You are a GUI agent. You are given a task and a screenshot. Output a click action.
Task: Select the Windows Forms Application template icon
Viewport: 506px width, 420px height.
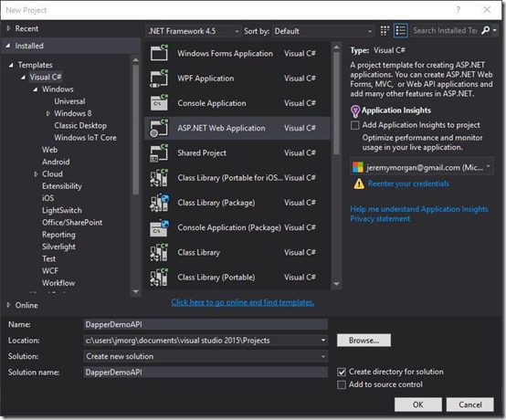(x=159, y=53)
